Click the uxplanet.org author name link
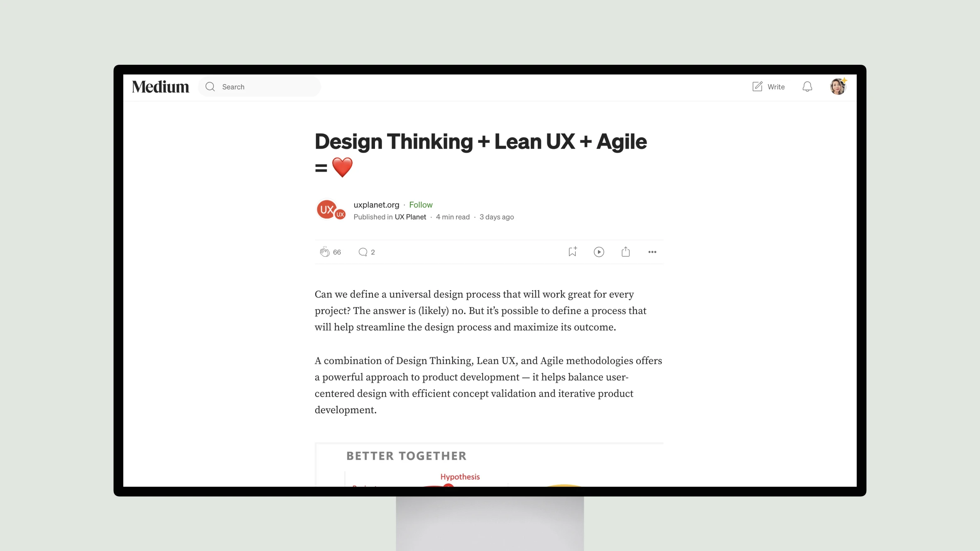 (375, 204)
